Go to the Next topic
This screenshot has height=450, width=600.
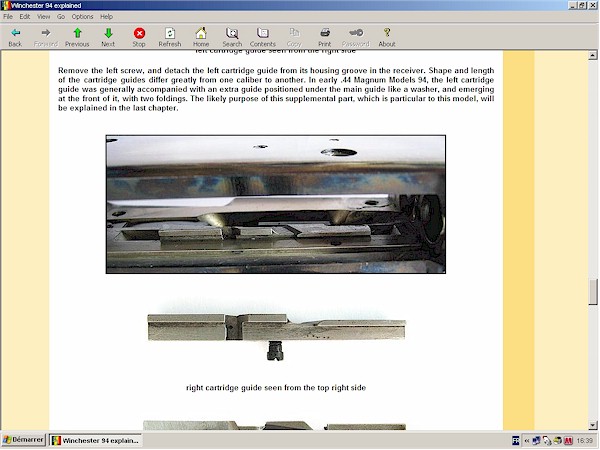(x=108, y=37)
